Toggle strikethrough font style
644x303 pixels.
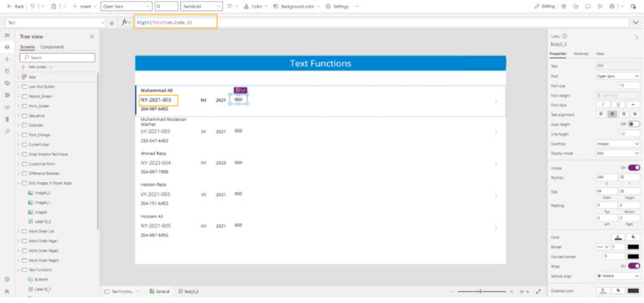coord(633,105)
